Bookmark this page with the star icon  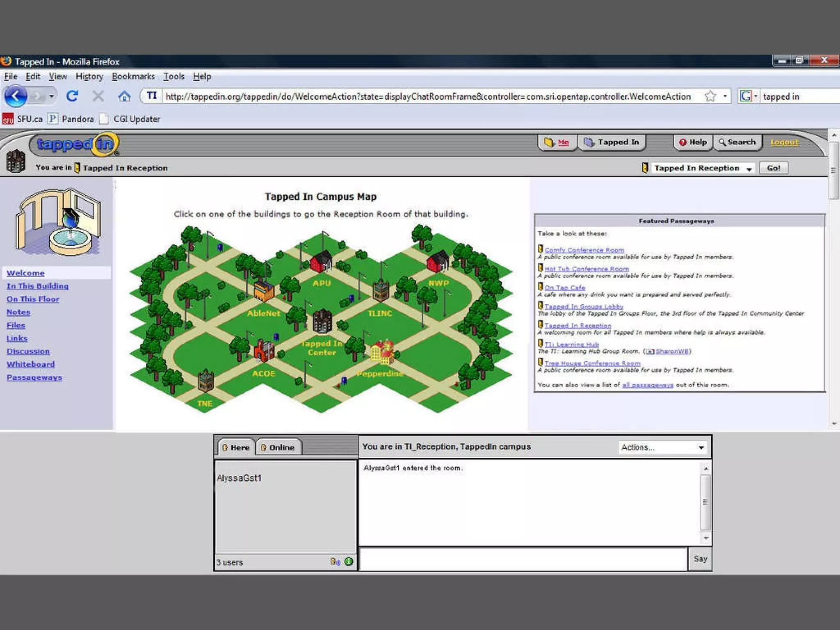point(710,96)
